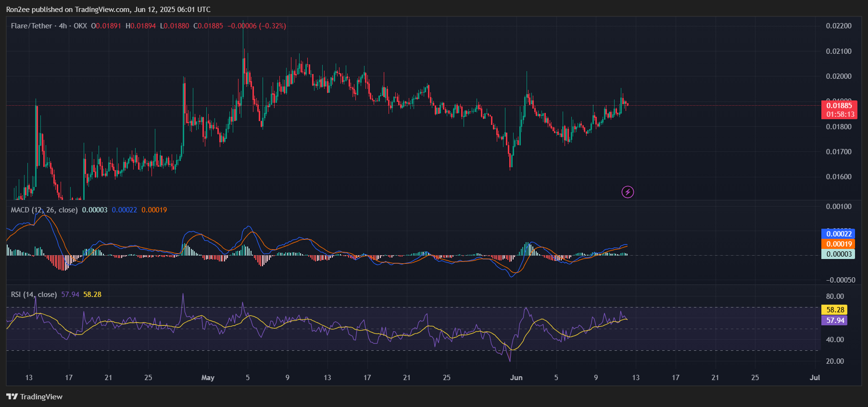
Task: Select the red 0.01885 current price label
Action: coord(839,106)
